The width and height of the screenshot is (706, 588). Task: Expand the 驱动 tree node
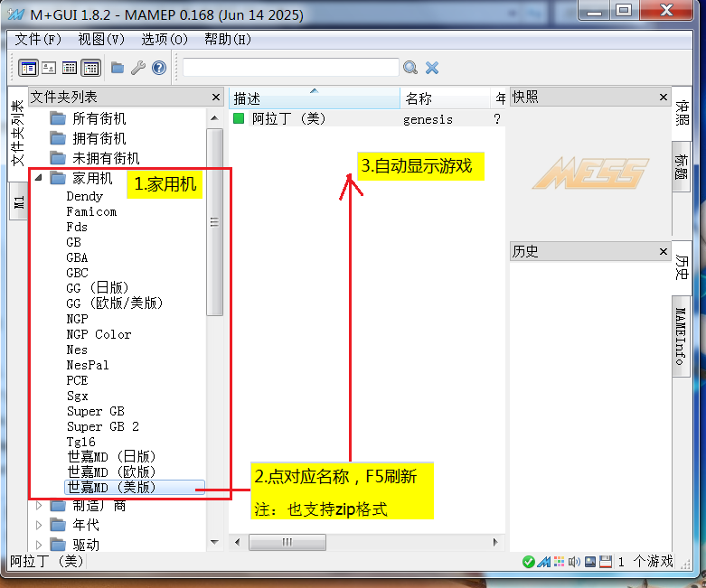(39, 545)
